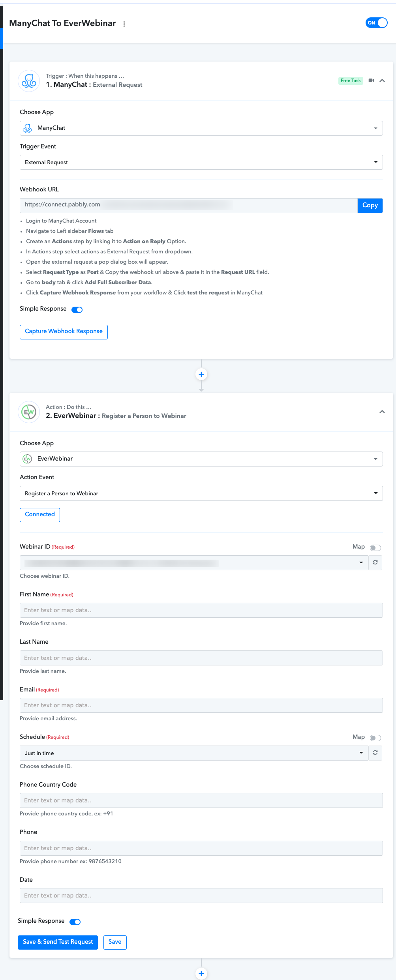Viewport: 396px width, 980px height.
Task: Click the EverWebinar action step logo
Action: pos(29,412)
